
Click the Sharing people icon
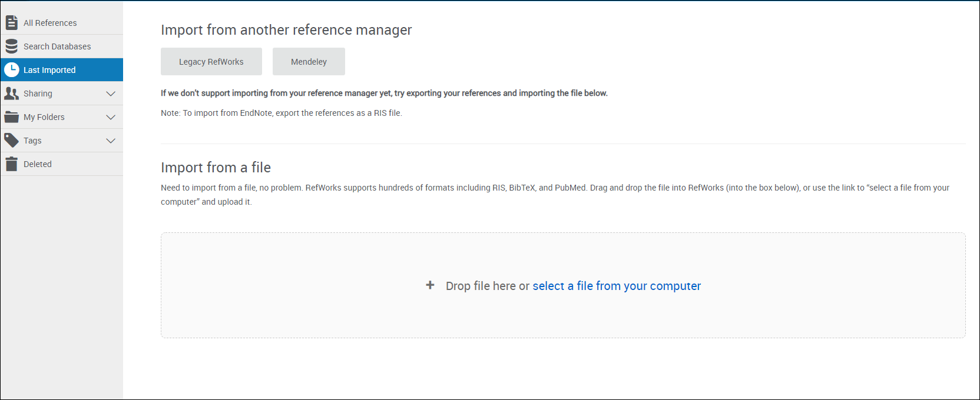(x=11, y=94)
